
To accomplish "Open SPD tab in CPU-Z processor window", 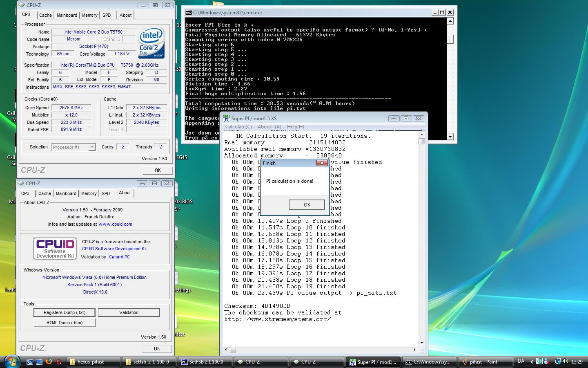I will (x=107, y=15).
